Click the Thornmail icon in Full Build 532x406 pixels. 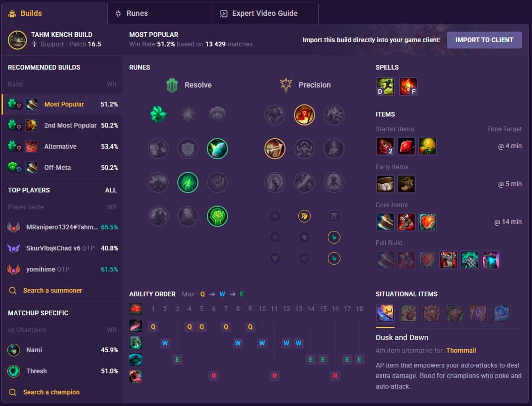pyautogui.click(x=449, y=260)
